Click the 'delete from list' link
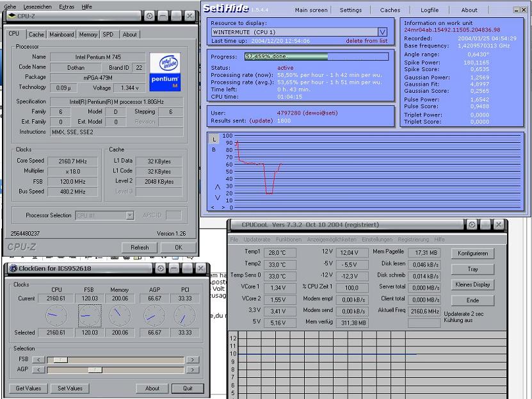Screen dimensions: 532x399 click(366, 41)
